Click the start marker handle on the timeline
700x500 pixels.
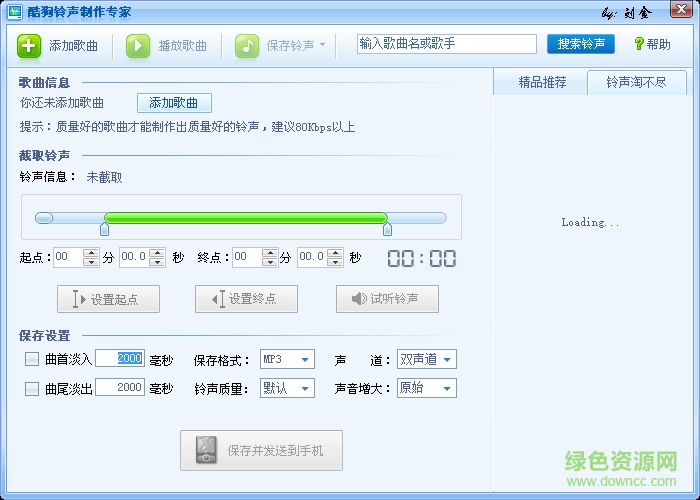tap(104, 229)
